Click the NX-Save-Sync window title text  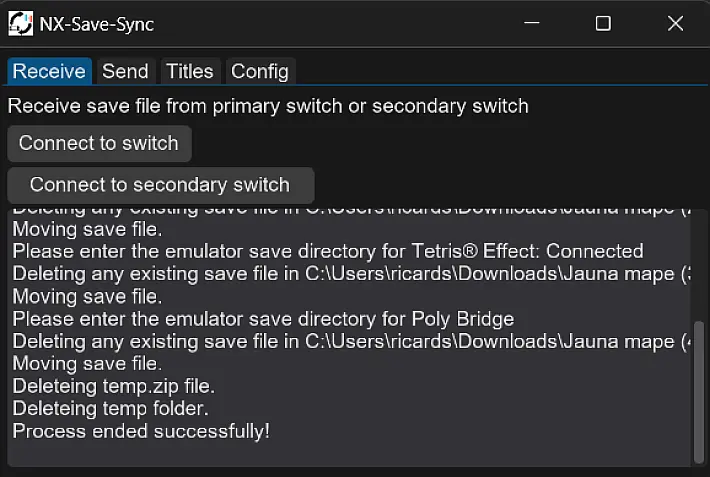coord(96,24)
